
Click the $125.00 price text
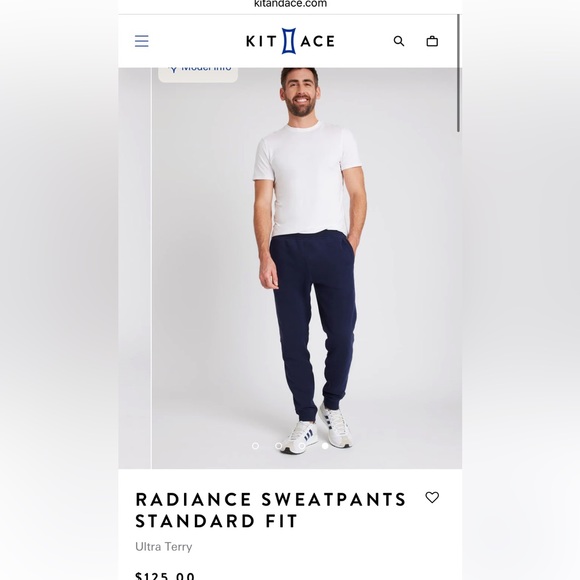[165, 576]
